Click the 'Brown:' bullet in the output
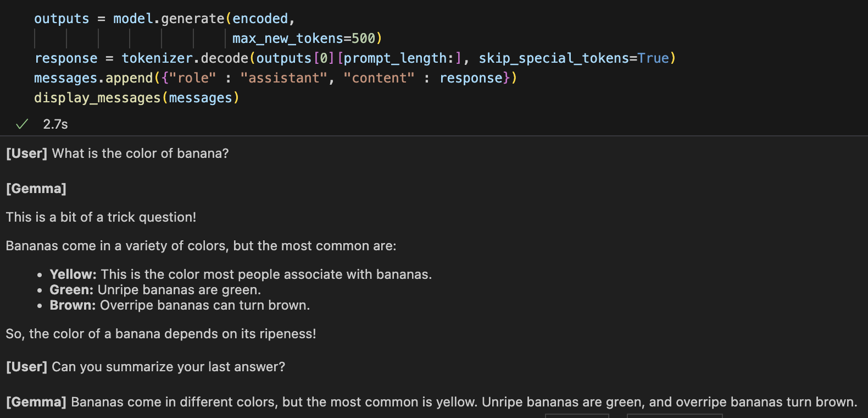The height and width of the screenshot is (418, 868). coord(73,305)
